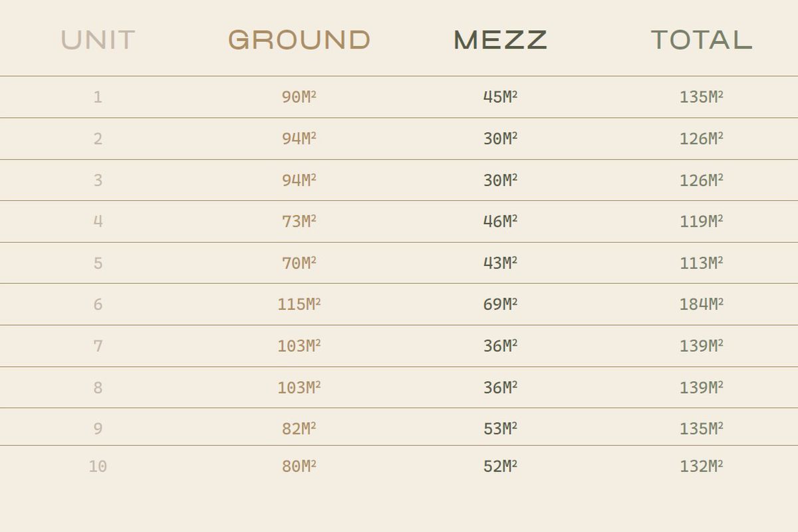Image resolution: width=798 pixels, height=532 pixels.
Task: Select the 132M² total for unit 10
Action: pos(701,467)
